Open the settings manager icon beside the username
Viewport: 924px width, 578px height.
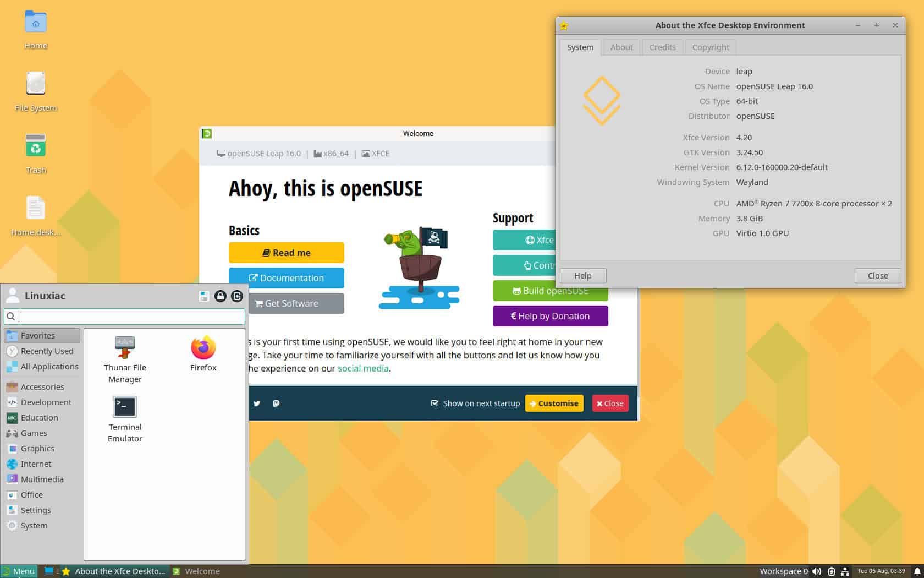click(204, 296)
